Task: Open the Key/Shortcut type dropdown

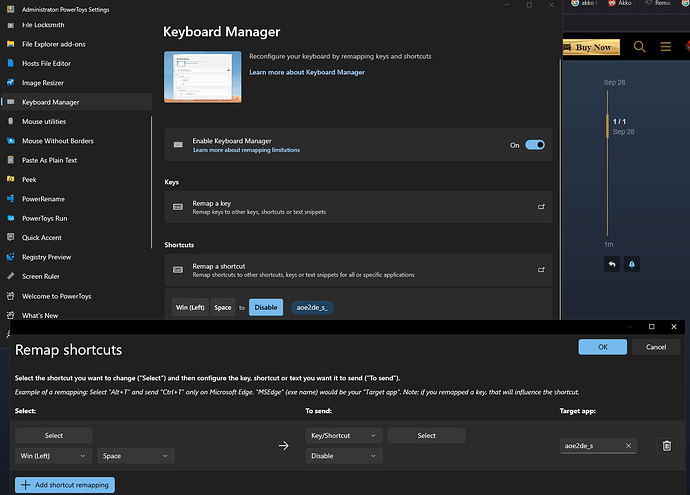Action: (x=343, y=435)
